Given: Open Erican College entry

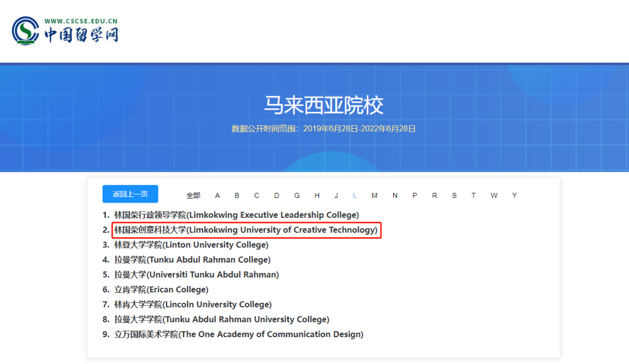Looking at the screenshot, I should click(x=161, y=289).
